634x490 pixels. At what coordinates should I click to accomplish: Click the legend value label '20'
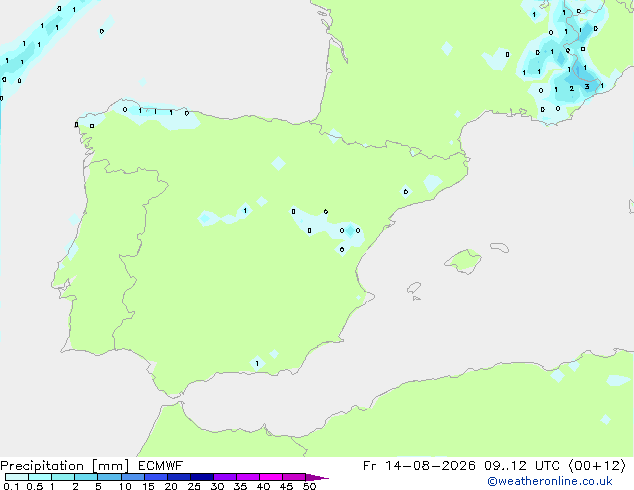pos(171,486)
